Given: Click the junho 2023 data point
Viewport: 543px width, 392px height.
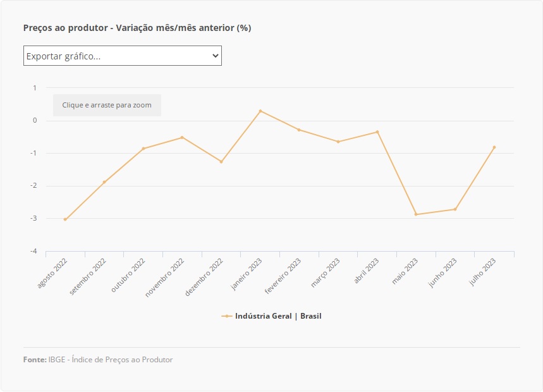Looking at the screenshot, I should click(x=455, y=209).
